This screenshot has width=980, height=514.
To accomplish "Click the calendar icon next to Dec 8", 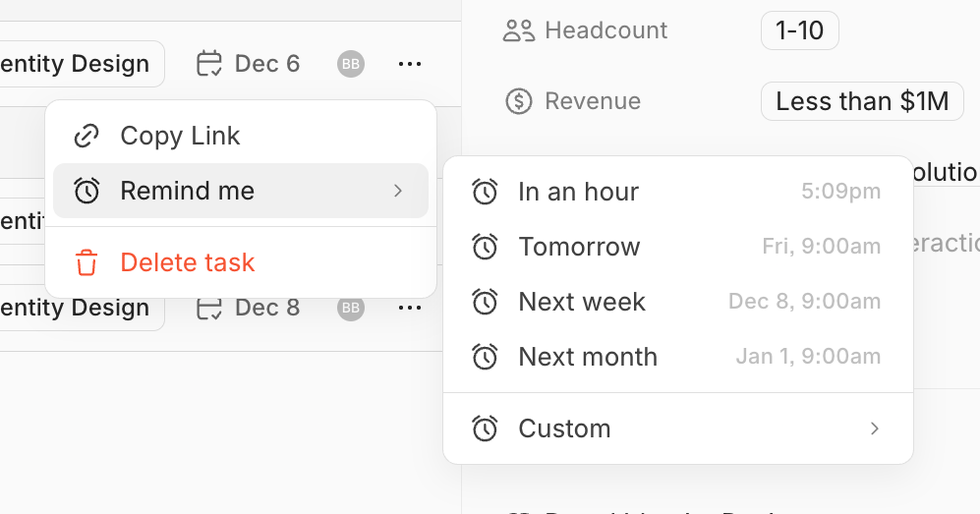I will (x=209, y=309).
